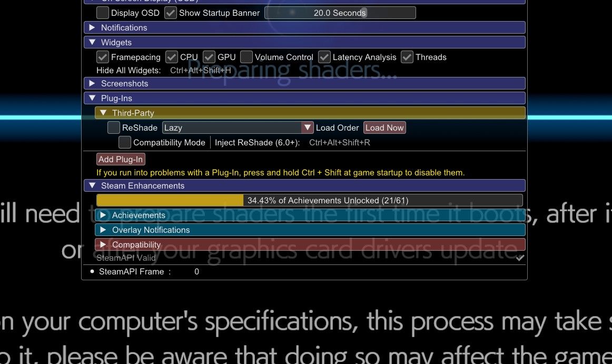The width and height of the screenshot is (612, 364).
Task: Enable the ReShade plug-in checkbox
Action: click(x=114, y=127)
